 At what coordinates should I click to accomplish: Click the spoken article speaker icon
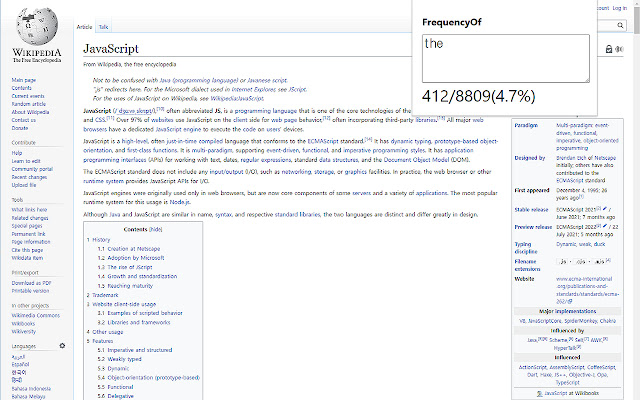click(x=619, y=49)
